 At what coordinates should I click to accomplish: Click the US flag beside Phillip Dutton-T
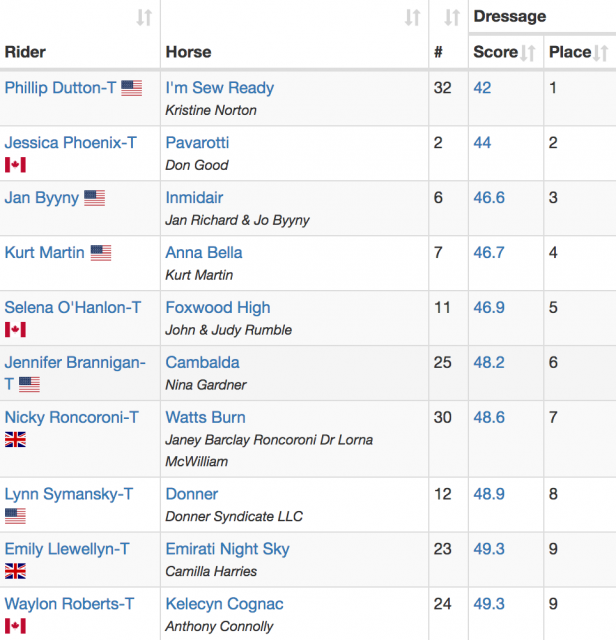tap(131, 88)
